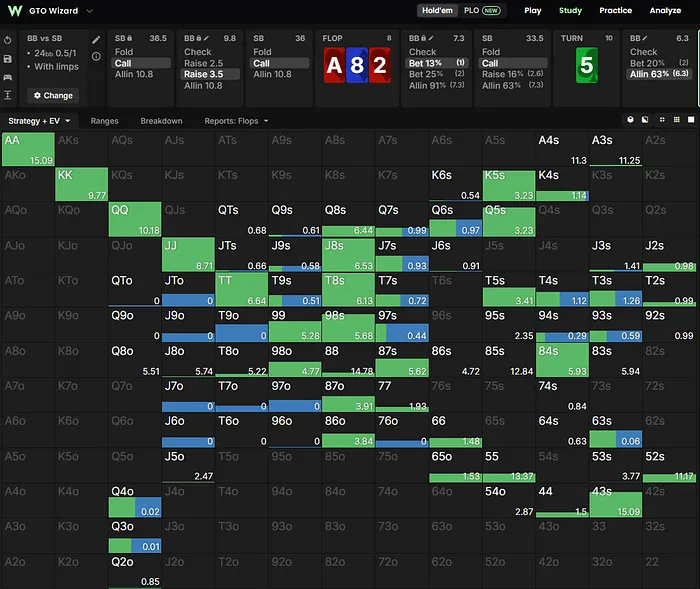Click the lock icon next to SB 36.5

click(129, 38)
